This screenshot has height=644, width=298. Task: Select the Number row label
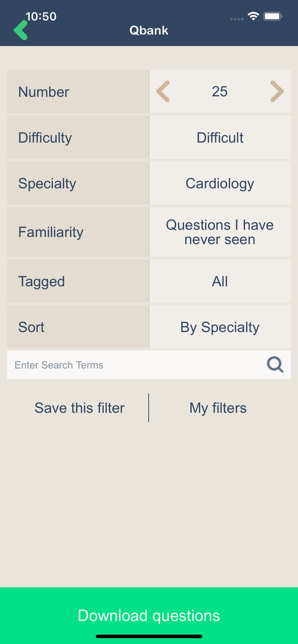[44, 92]
